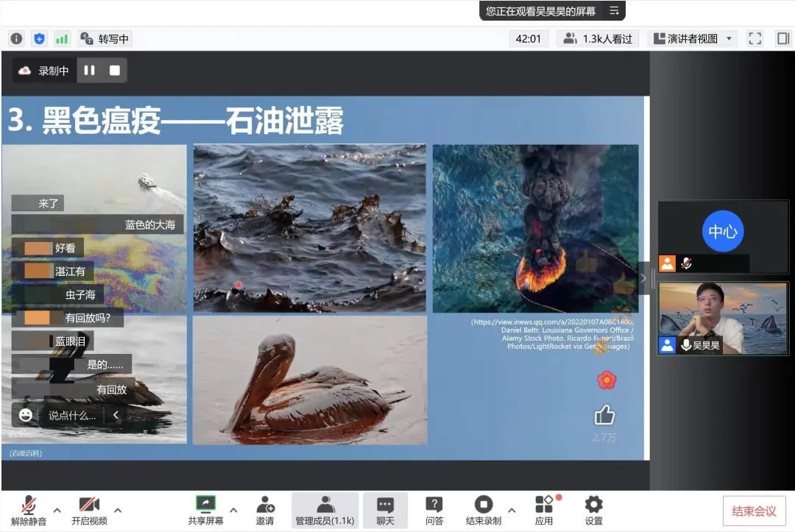Screen dimensions: 795x532
Task: Open 设置 settings gear in toolbar
Action: click(593, 510)
